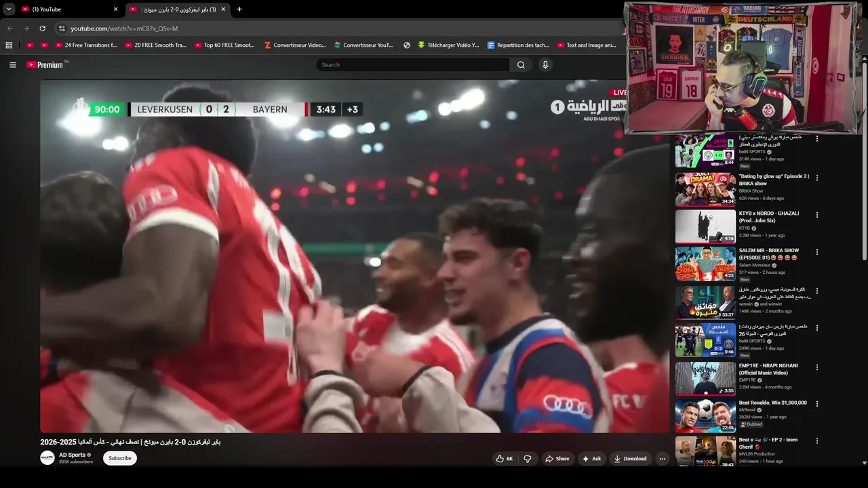Open "24 Free Transitions" bookmark
Viewport: 868px width, 488px height.
(85, 45)
